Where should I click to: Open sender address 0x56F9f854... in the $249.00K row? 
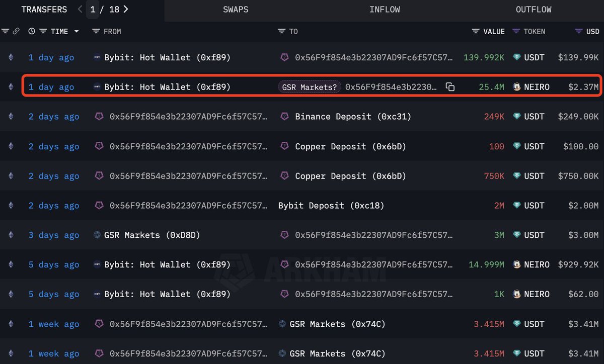click(189, 117)
